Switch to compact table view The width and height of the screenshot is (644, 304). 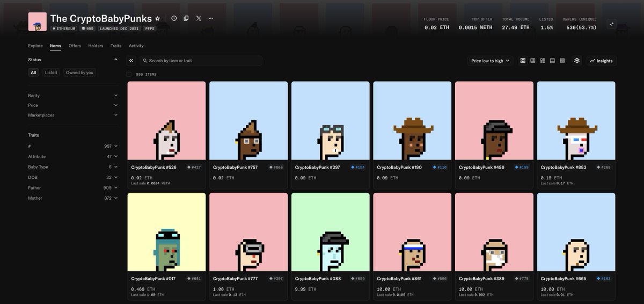[562, 61]
